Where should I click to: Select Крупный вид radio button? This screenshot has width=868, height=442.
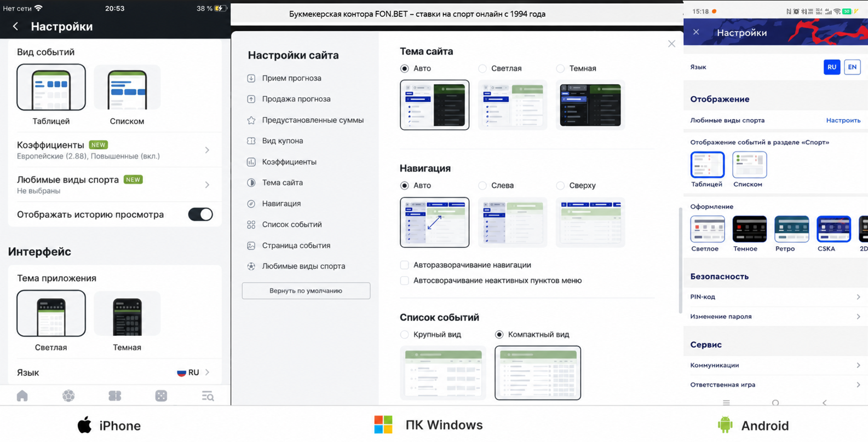405,334
